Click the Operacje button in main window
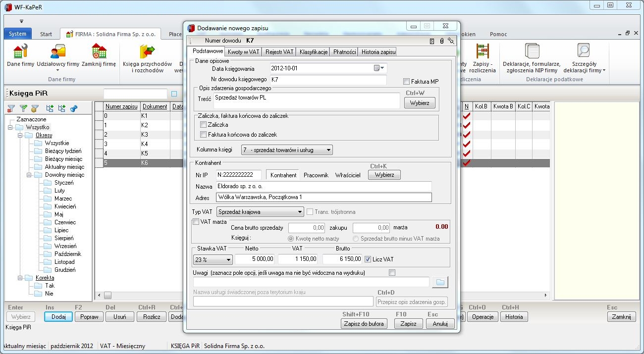This screenshot has height=354, width=644. (483, 317)
